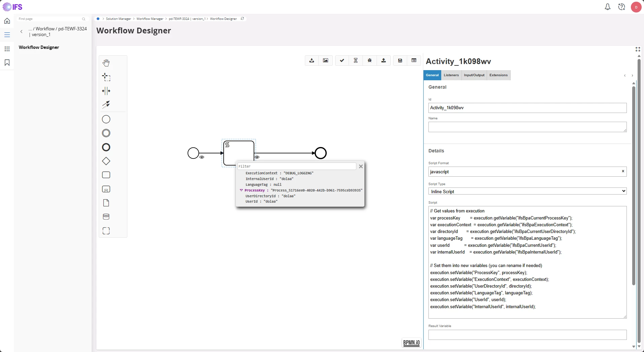Toggle eye icon beside the start event
The height and width of the screenshot is (352, 644).
click(x=202, y=157)
